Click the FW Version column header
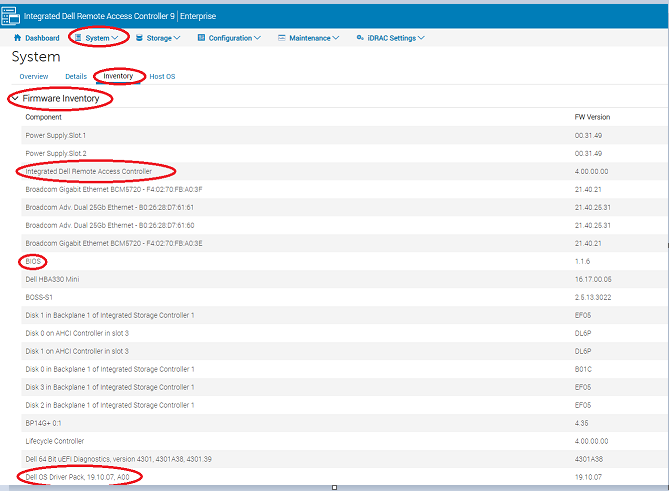 point(592,117)
